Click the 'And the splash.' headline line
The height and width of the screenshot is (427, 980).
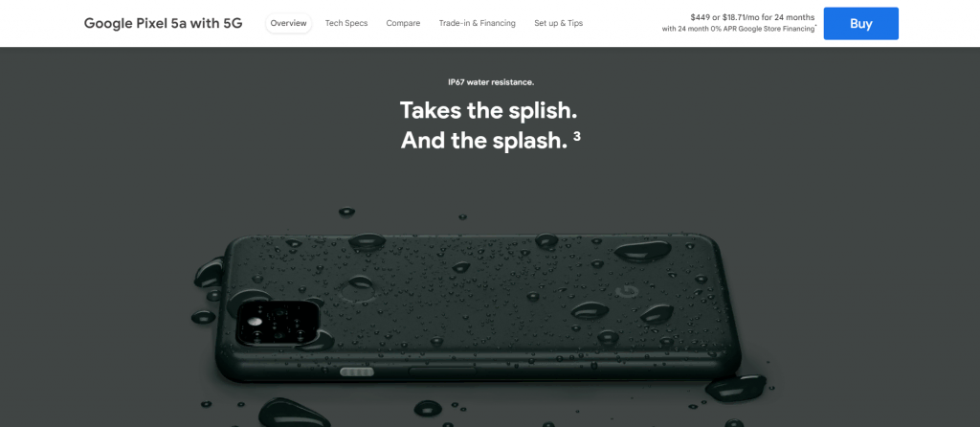click(484, 140)
